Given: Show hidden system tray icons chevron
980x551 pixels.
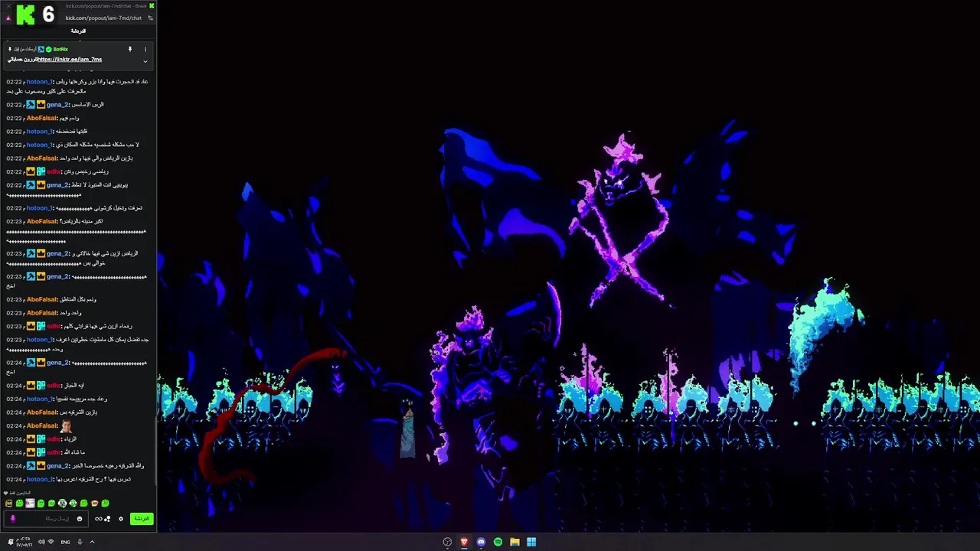Looking at the screenshot, I should point(92,542).
